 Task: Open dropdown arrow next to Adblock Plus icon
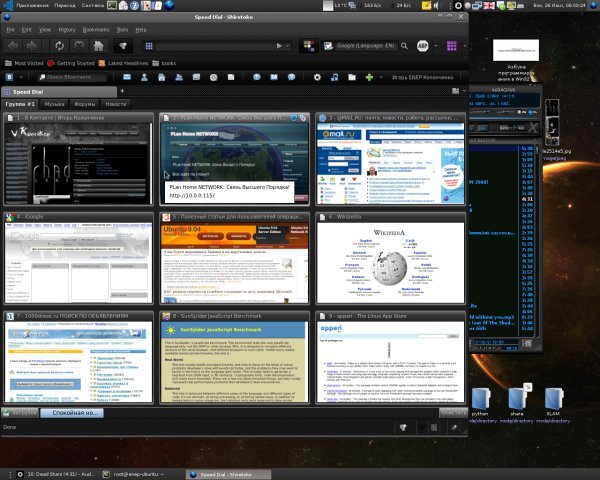pyautogui.click(x=436, y=46)
